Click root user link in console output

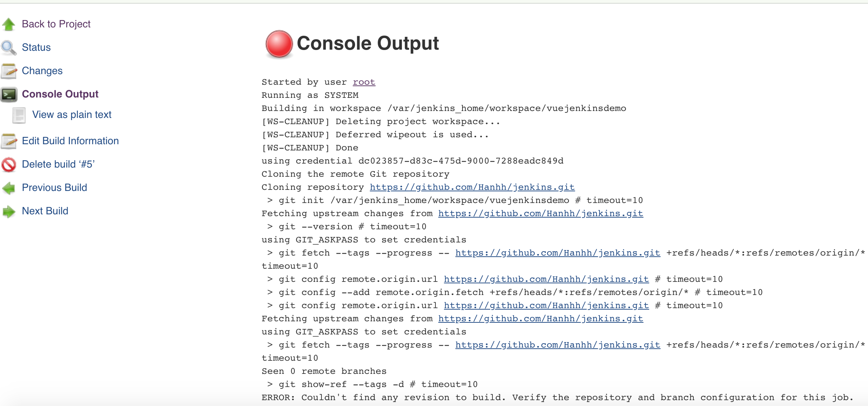click(x=364, y=82)
